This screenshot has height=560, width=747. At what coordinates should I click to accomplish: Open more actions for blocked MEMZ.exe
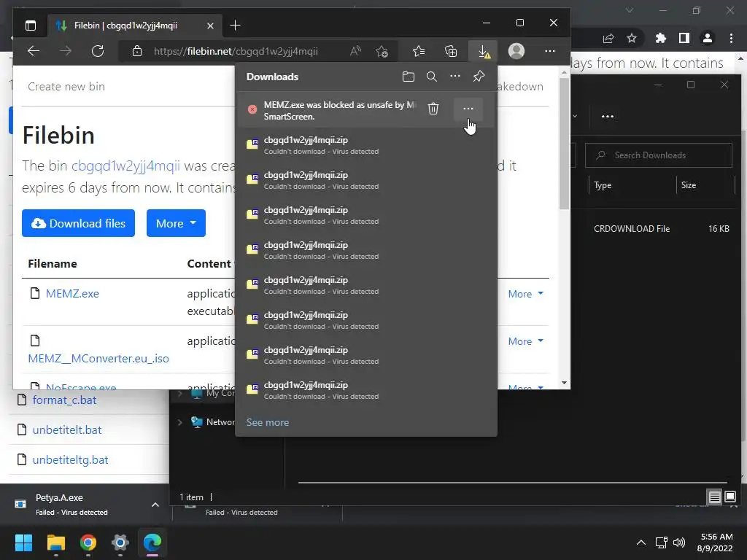click(468, 109)
